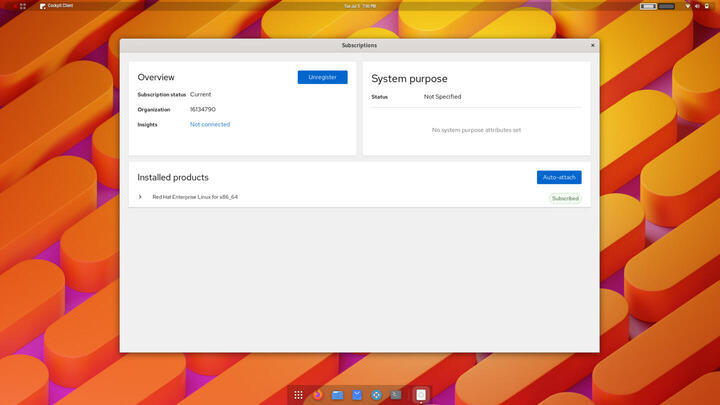Close the Subscriptions window
Screen dimensions: 720x405
coord(592,45)
